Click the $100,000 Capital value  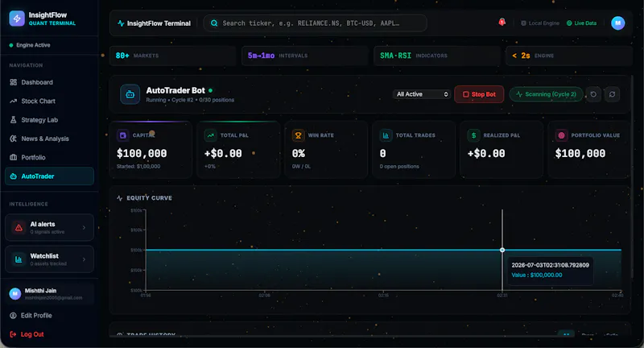pos(142,154)
